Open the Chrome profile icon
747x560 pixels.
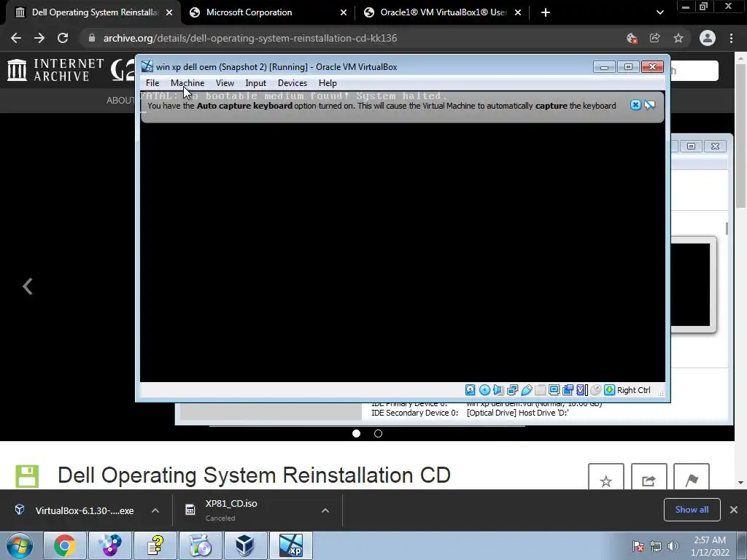coord(708,38)
